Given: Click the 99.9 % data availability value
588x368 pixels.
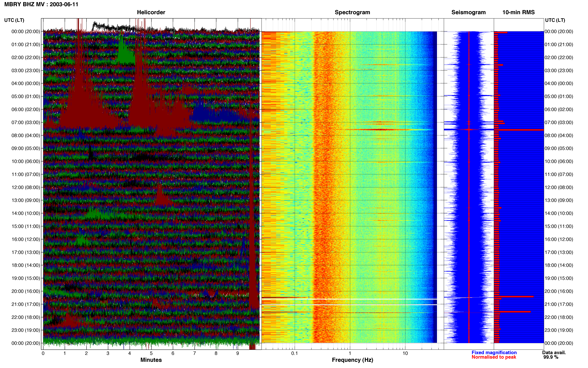Looking at the screenshot, I should [551, 357].
